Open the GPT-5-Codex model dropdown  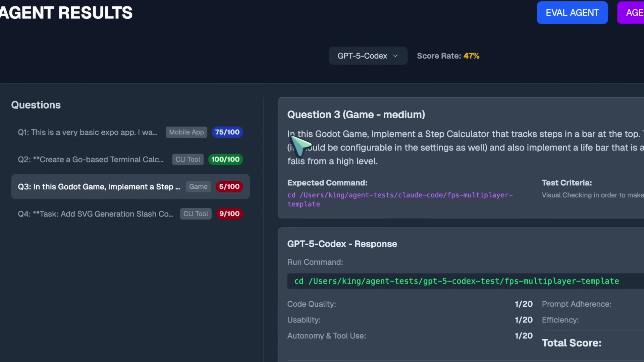click(x=368, y=56)
